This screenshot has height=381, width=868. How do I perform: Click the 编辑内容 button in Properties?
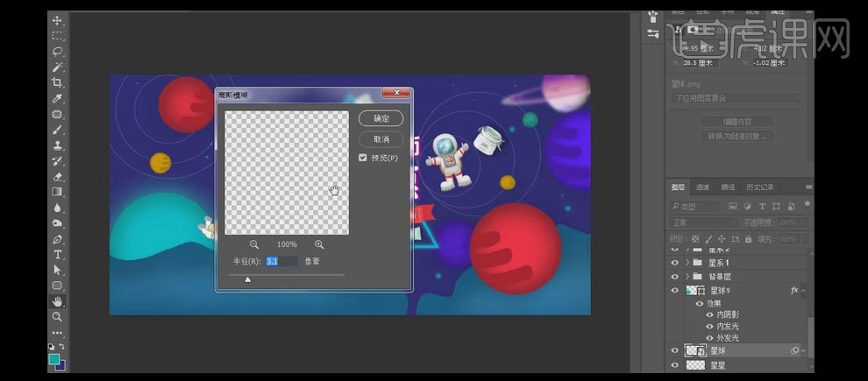coord(737,122)
